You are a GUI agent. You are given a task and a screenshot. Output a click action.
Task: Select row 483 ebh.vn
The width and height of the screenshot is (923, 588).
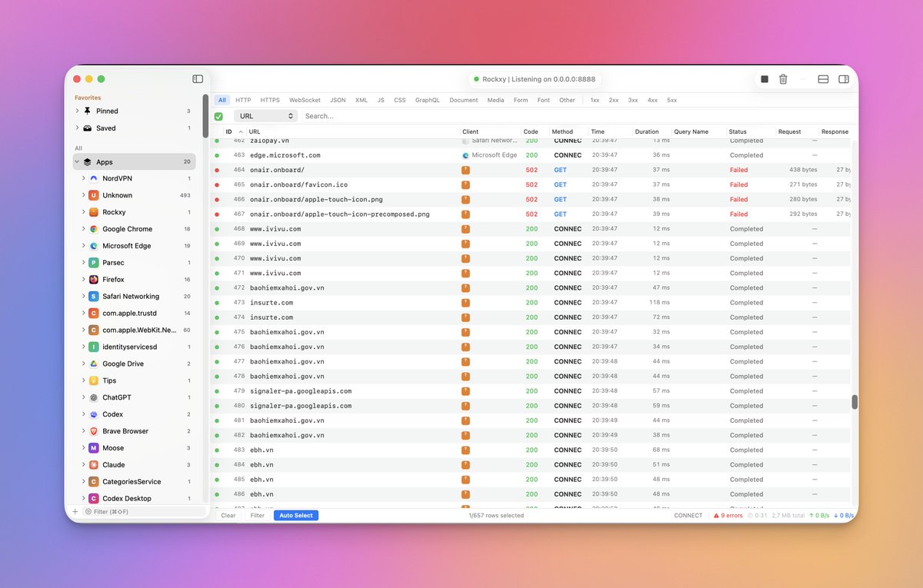pyautogui.click(x=532, y=450)
